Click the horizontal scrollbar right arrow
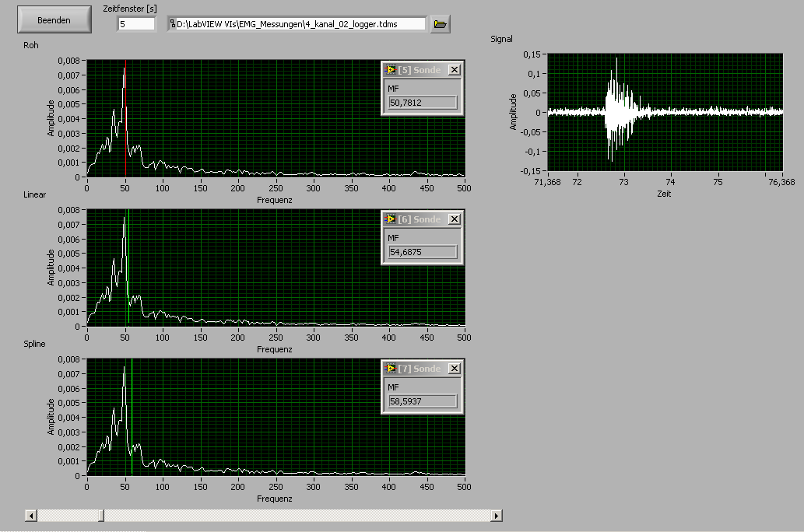The image size is (804, 532). click(497, 516)
